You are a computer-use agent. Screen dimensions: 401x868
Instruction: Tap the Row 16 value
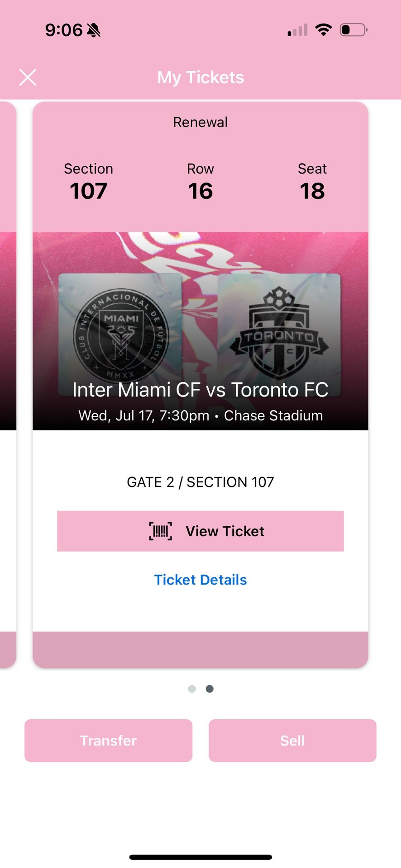click(x=200, y=191)
